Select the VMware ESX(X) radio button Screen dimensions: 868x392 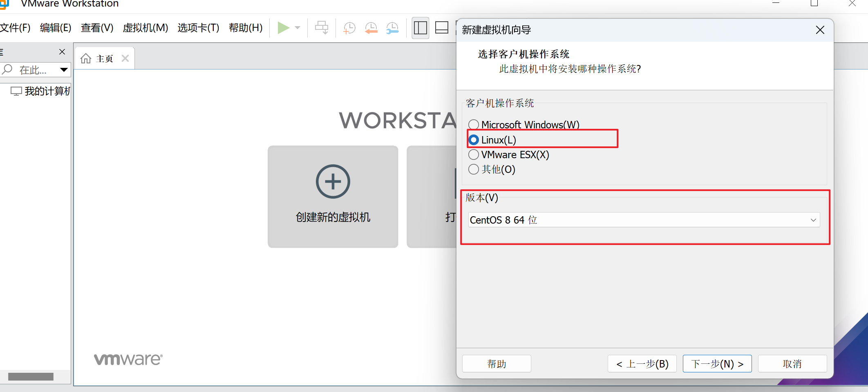pos(473,155)
